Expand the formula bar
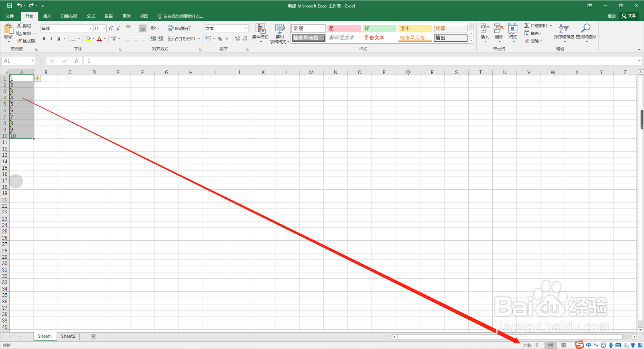Image resolution: width=644 pixels, height=349 pixels. click(639, 61)
